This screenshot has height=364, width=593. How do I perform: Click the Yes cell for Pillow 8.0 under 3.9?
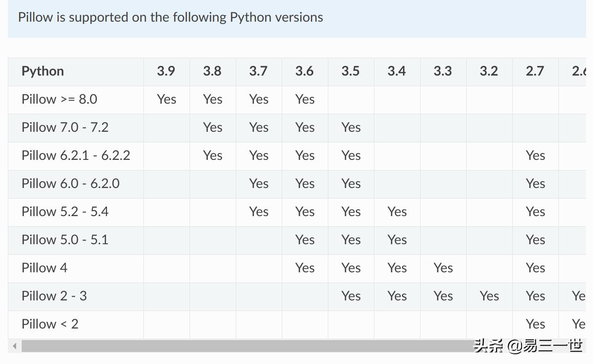coord(166,99)
